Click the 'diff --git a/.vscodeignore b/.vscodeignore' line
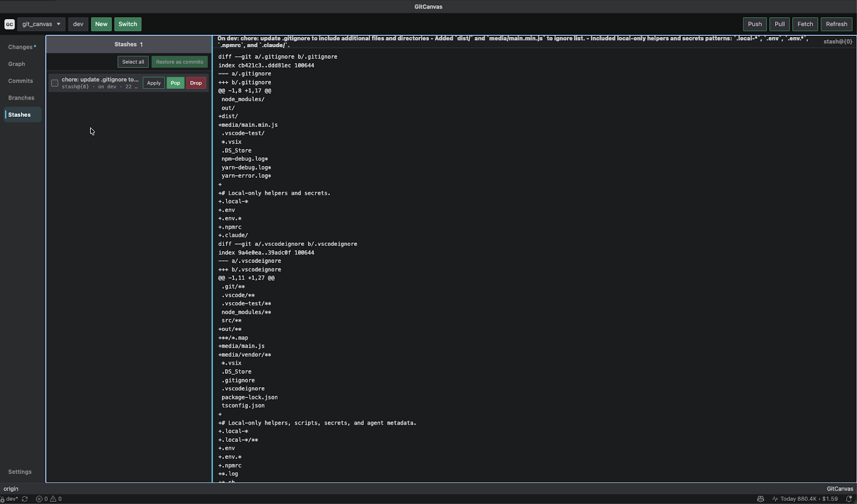 click(288, 244)
